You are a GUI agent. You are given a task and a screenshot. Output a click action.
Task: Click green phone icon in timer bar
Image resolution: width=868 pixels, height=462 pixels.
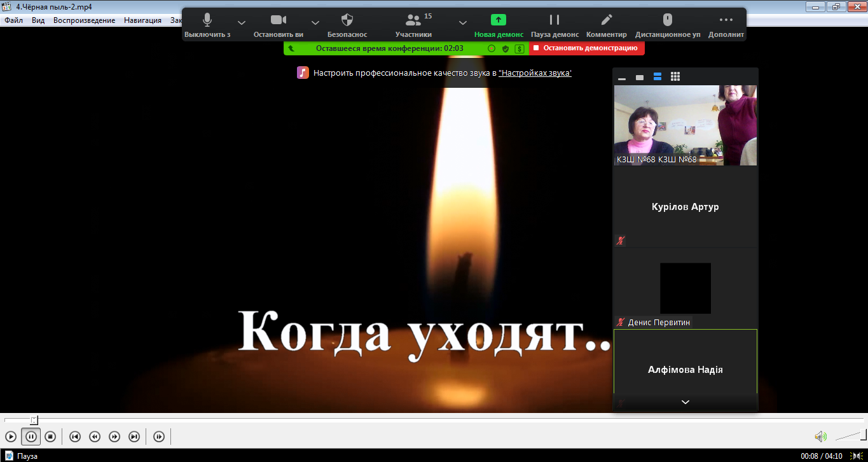(x=291, y=48)
